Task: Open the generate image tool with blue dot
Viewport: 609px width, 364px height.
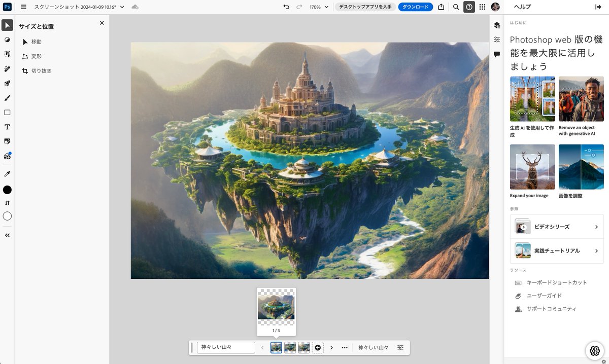Action: (7, 156)
